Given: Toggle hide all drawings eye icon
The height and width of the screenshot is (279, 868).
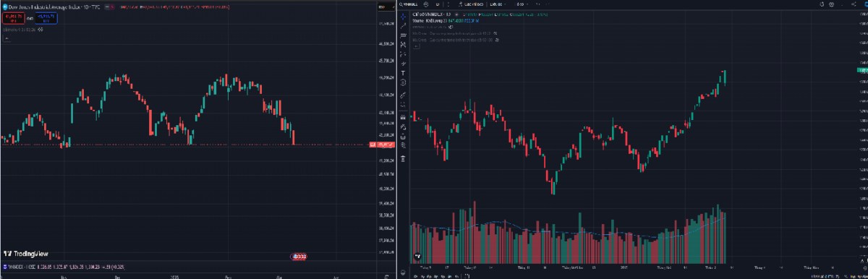Looking at the screenshot, I should (x=403, y=145).
